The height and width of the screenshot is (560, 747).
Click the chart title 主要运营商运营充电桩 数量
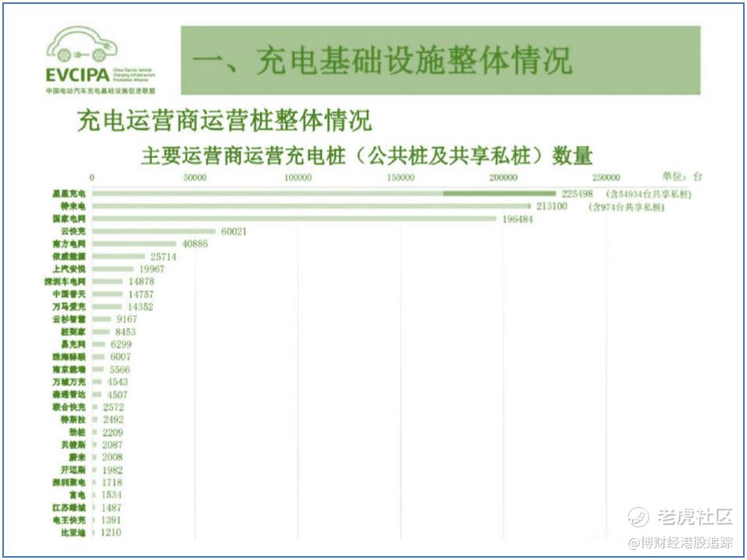(x=367, y=157)
